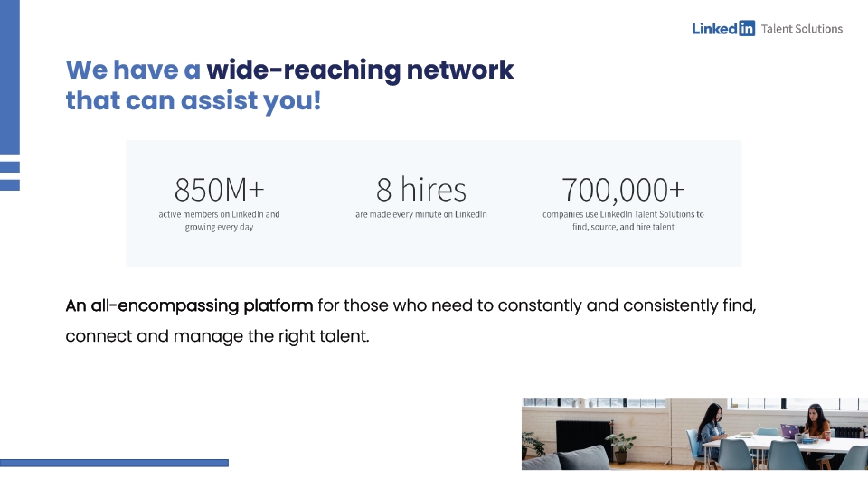
Task: Click the '850M+' statistic
Action: point(219,190)
